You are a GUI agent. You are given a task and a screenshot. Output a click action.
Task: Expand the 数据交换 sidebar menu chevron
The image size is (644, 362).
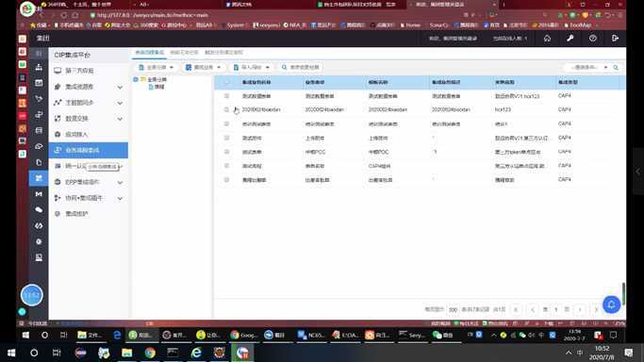(x=120, y=119)
